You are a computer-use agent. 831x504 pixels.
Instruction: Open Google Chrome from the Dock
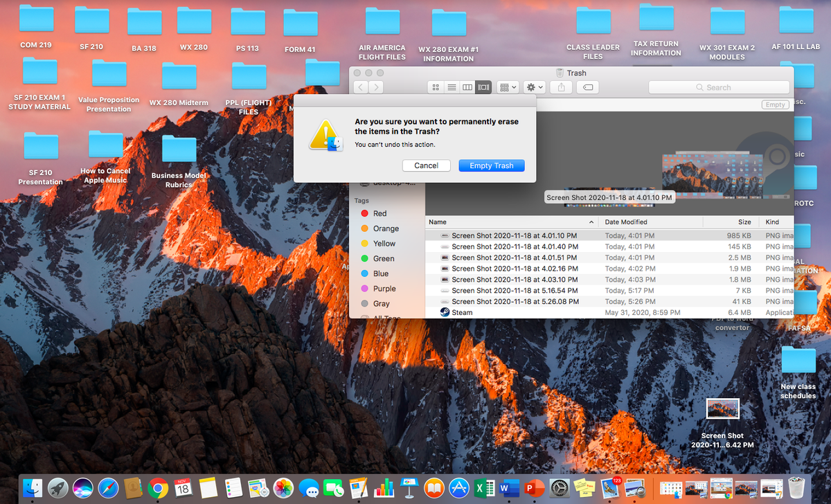point(159,488)
